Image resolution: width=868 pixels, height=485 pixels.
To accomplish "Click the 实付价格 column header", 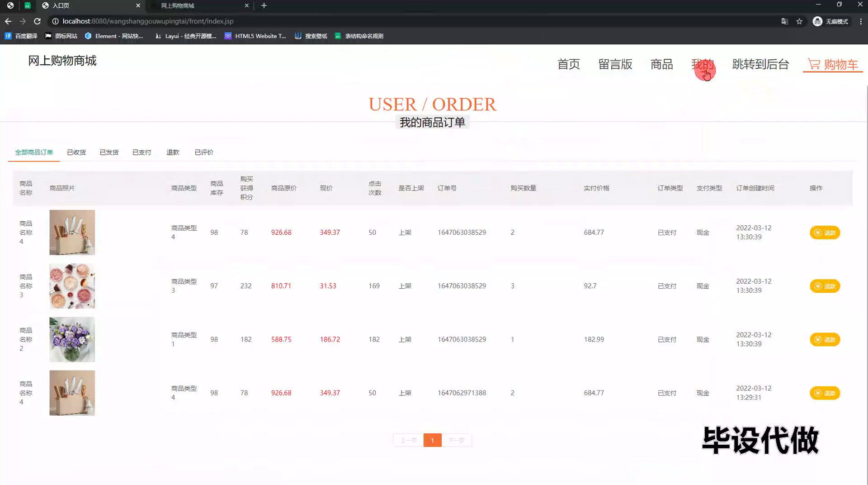I will [x=596, y=188].
